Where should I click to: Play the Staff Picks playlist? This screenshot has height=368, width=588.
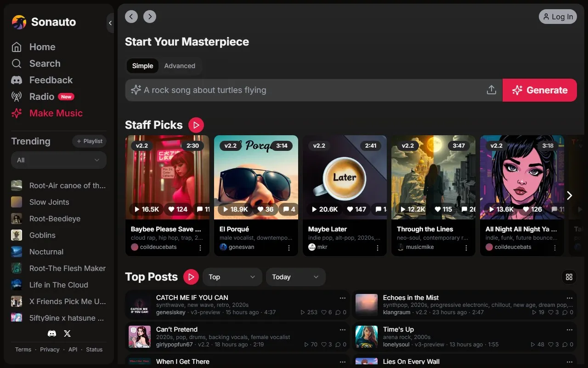[196, 125]
